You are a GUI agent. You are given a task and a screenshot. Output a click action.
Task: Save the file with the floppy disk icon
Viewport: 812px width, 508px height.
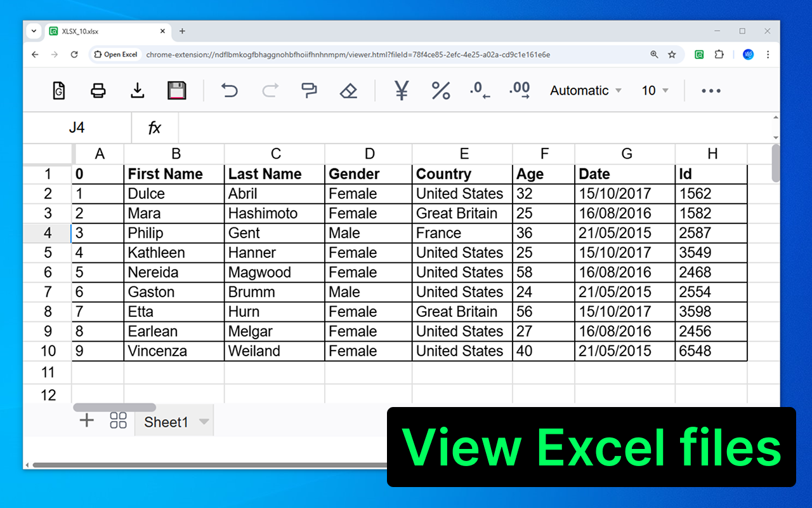pyautogui.click(x=176, y=91)
